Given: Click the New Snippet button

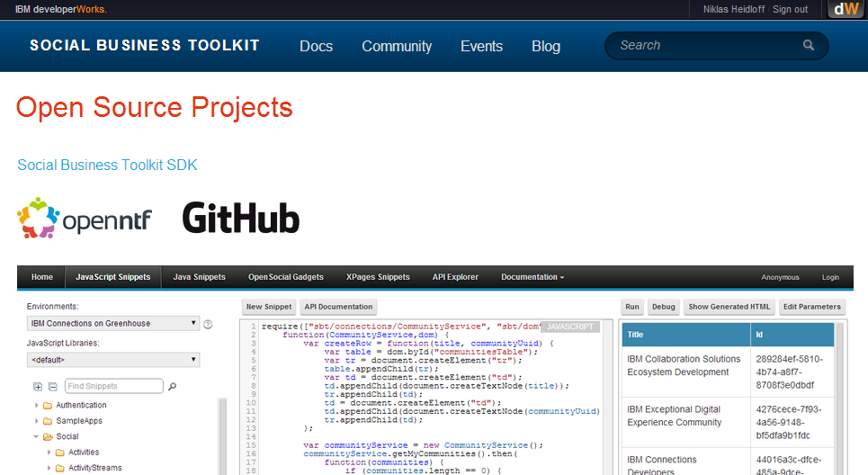Looking at the screenshot, I should pos(269,307).
